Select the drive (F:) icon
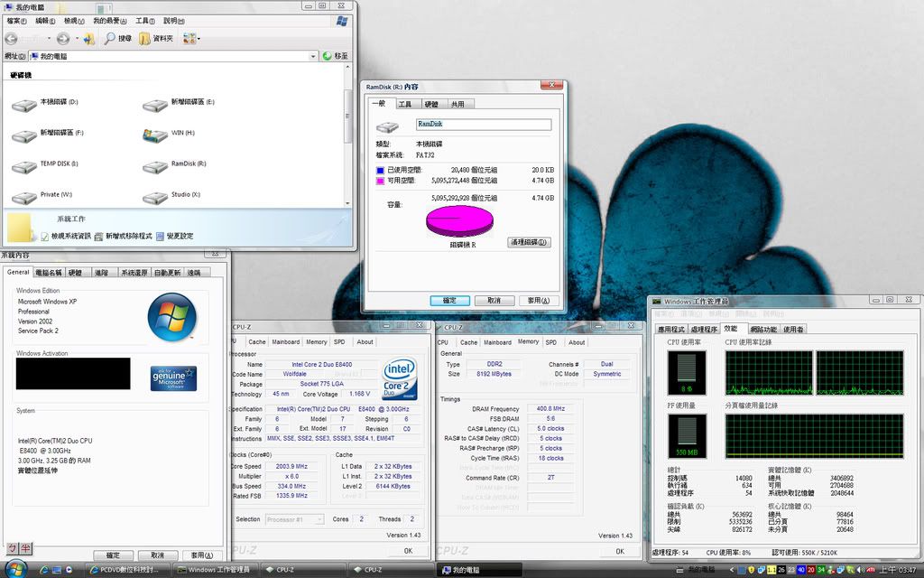 24,136
